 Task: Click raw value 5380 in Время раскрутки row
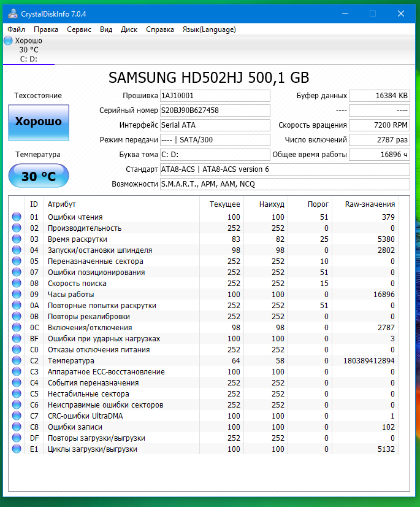[386, 239]
